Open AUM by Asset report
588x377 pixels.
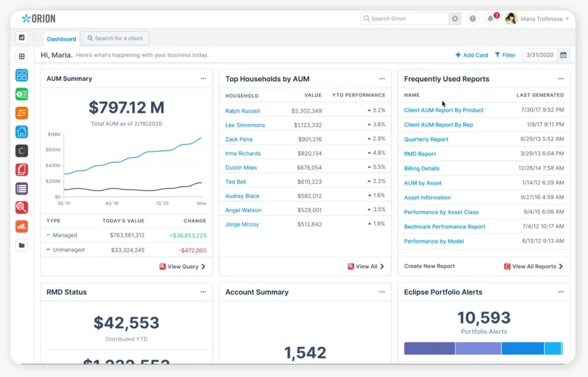click(x=422, y=183)
